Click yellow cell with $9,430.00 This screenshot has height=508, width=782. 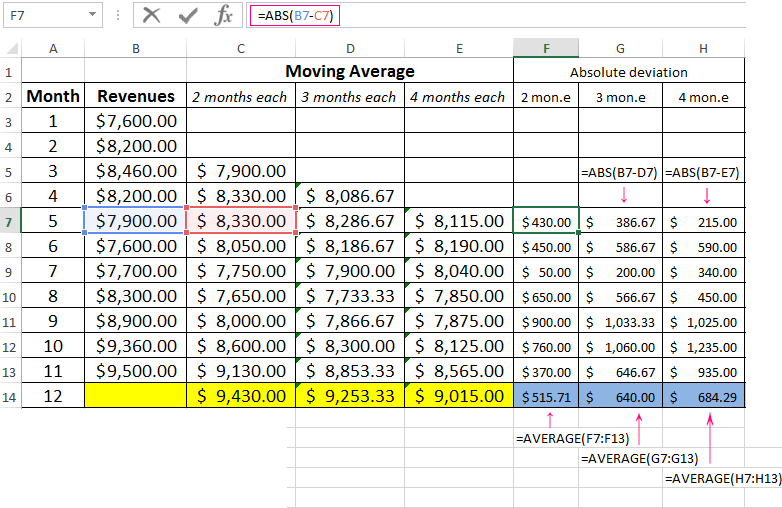pos(241,396)
